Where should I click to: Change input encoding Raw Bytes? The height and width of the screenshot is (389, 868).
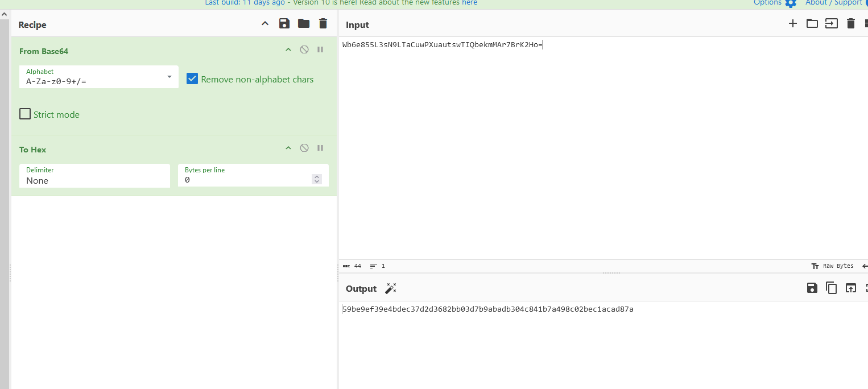coord(832,266)
